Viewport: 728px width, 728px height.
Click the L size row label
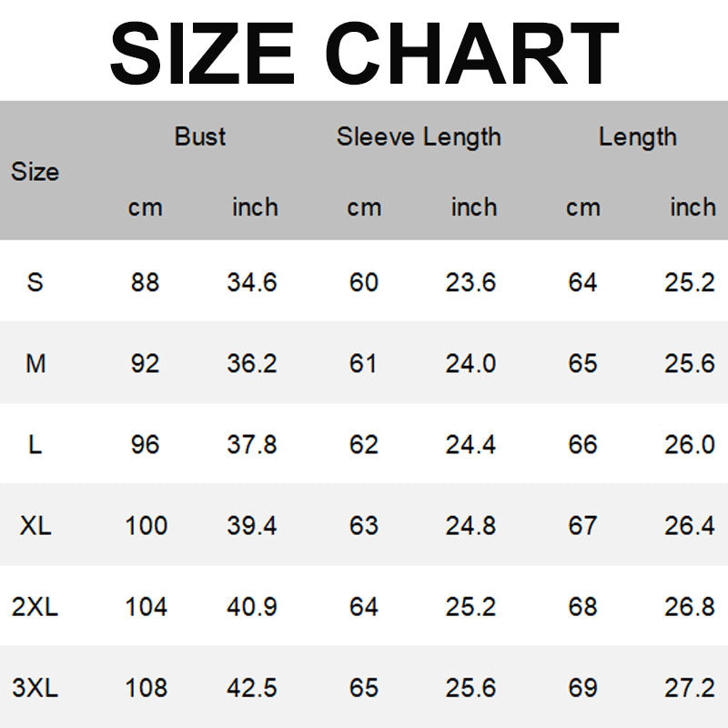(x=35, y=444)
